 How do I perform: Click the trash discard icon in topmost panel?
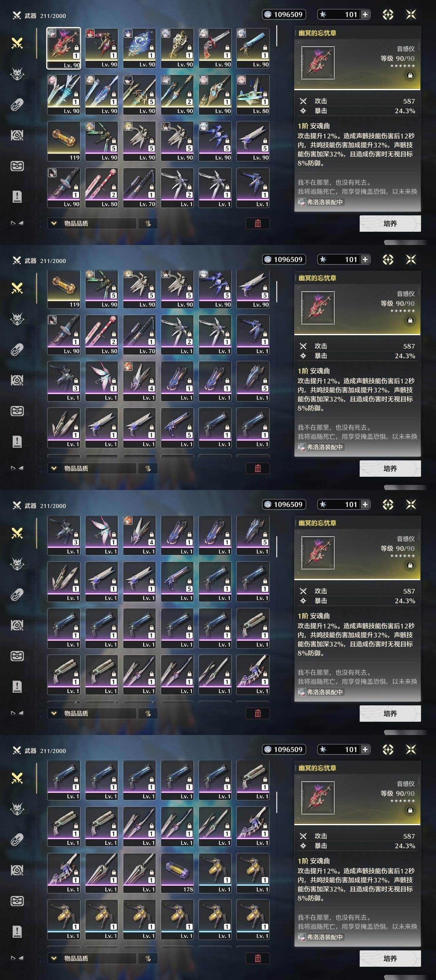click(258, 223)
